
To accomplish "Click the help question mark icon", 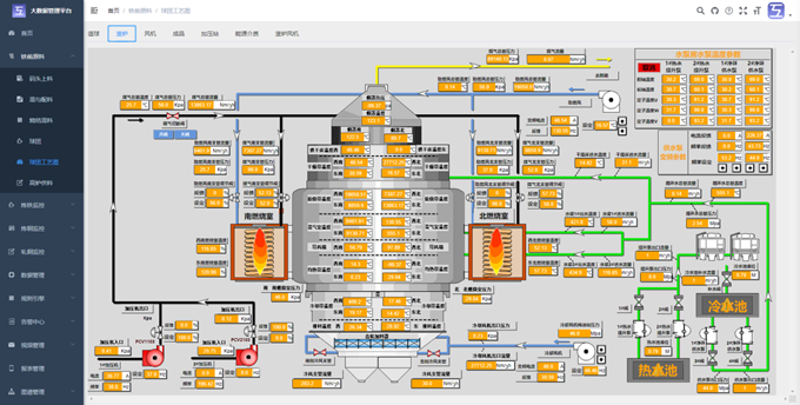I will (x=727, y=10).
